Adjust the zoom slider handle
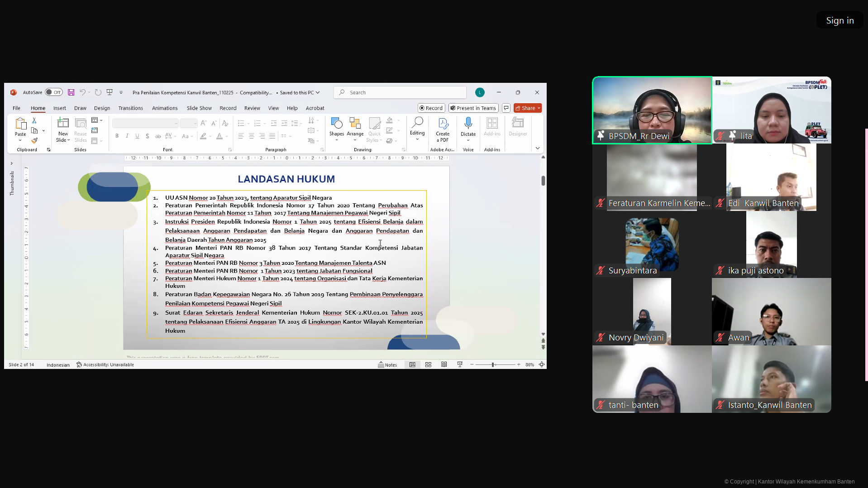Screen dimensions: 868x488 pyautogui.click(x=493, y=365)
